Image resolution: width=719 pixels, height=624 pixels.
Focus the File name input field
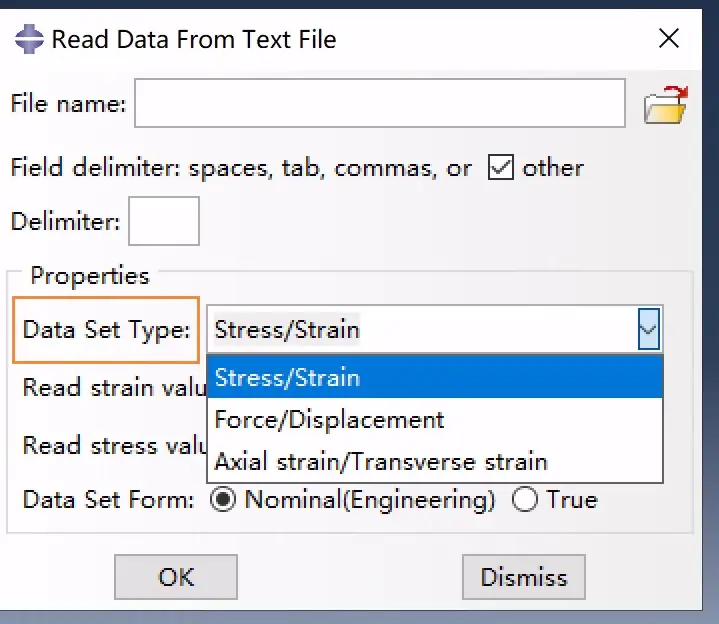(x=380, y=103)
